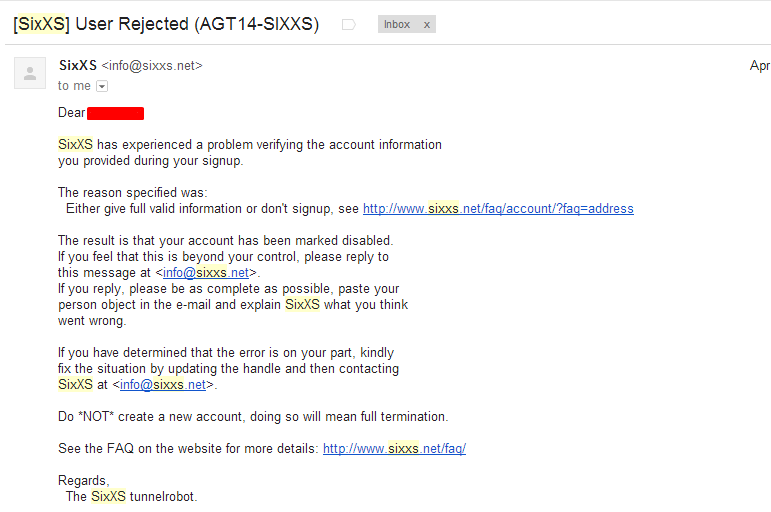This screenshot has width=771, height=512.
Task: Remove the Inbox label with its x
Action: pyautogui.click(x=427, y=25)
